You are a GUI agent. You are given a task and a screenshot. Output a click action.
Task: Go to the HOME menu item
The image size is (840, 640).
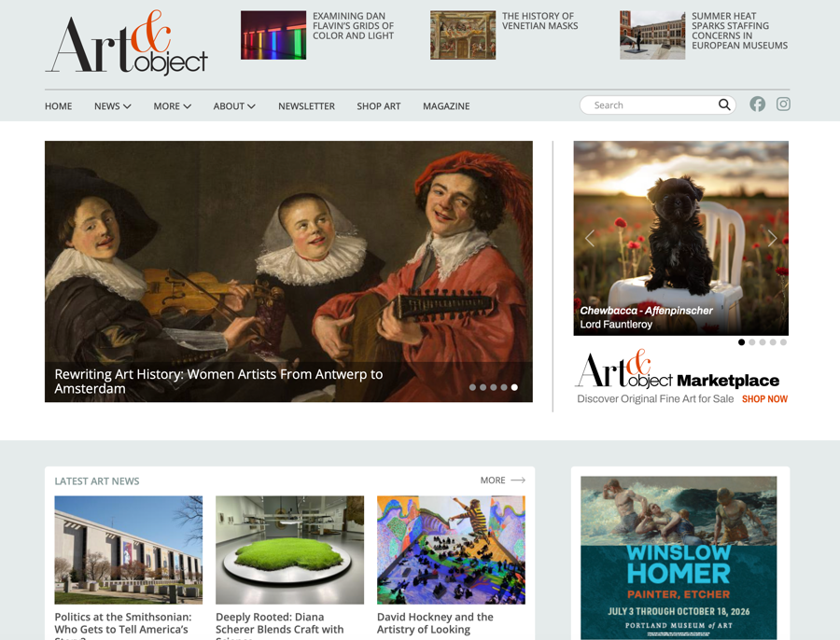(59, 106)
